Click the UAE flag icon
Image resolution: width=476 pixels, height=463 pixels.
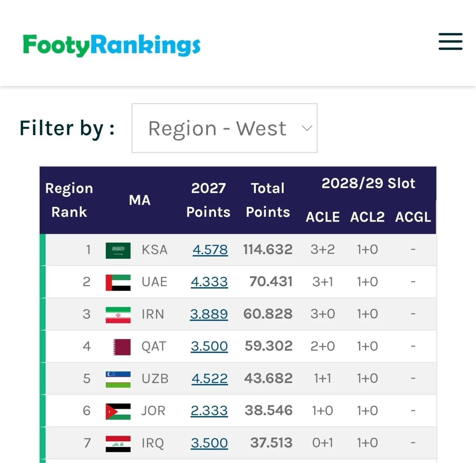[x=118, y=283]
